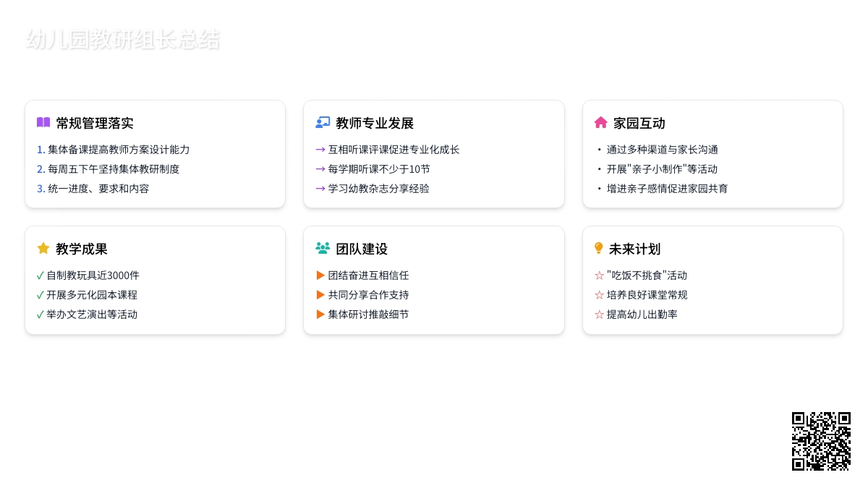The image size is (868, 488).
Task: Select the card heading 团队建设
Action: click(362, 249)
